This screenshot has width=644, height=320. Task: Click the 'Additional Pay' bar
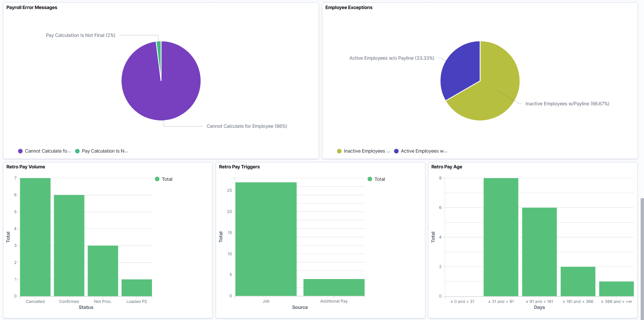pos(334,288)
